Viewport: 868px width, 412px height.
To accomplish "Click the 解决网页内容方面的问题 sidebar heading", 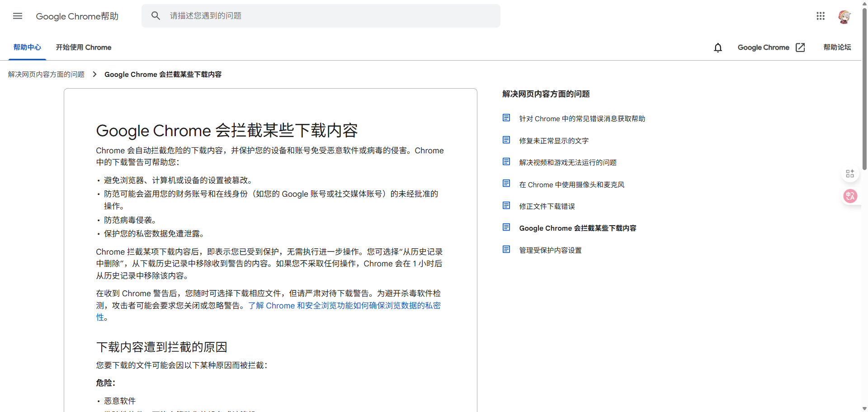I will [546, 94].
